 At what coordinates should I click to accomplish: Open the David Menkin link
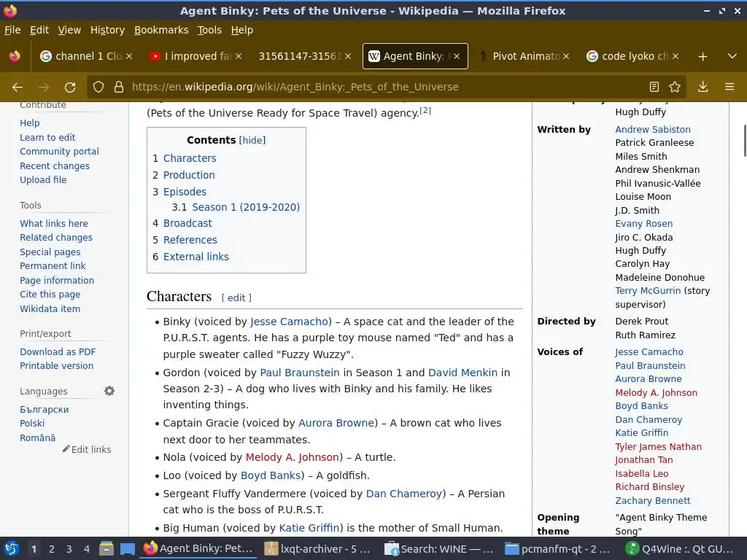tap(462, 373)
